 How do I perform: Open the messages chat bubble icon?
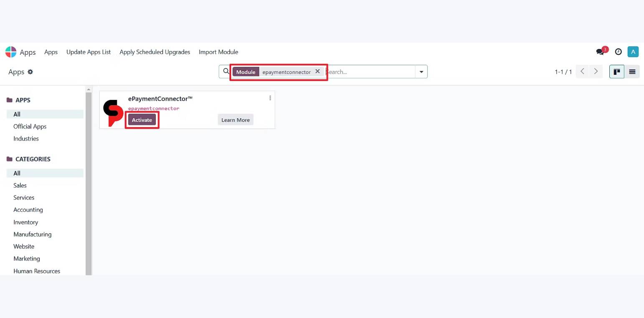point(600,52)
